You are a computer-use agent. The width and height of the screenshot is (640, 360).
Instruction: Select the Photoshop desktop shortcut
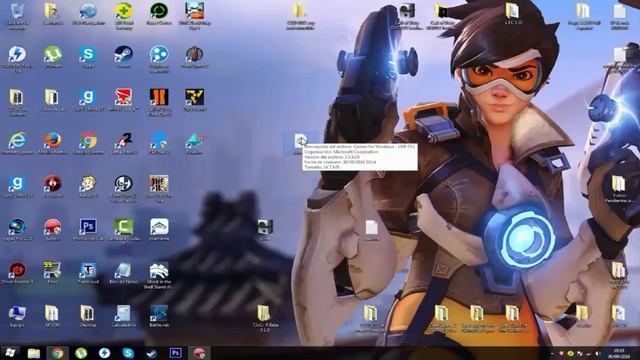(x=88, y=230)
